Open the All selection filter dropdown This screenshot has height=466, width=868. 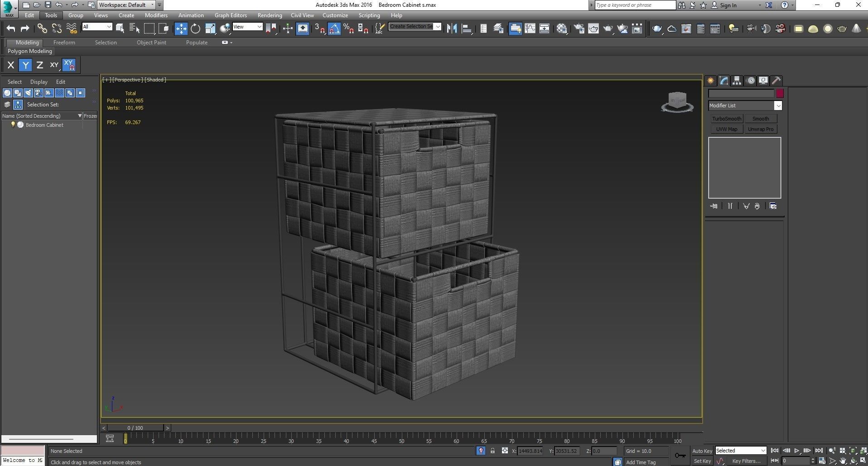(97, 27)
